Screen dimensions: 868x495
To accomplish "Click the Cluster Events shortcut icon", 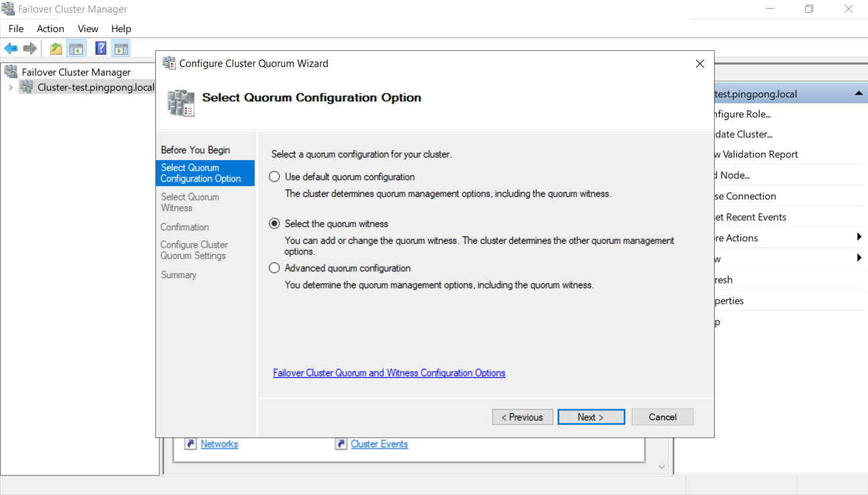I will (341, 444).
